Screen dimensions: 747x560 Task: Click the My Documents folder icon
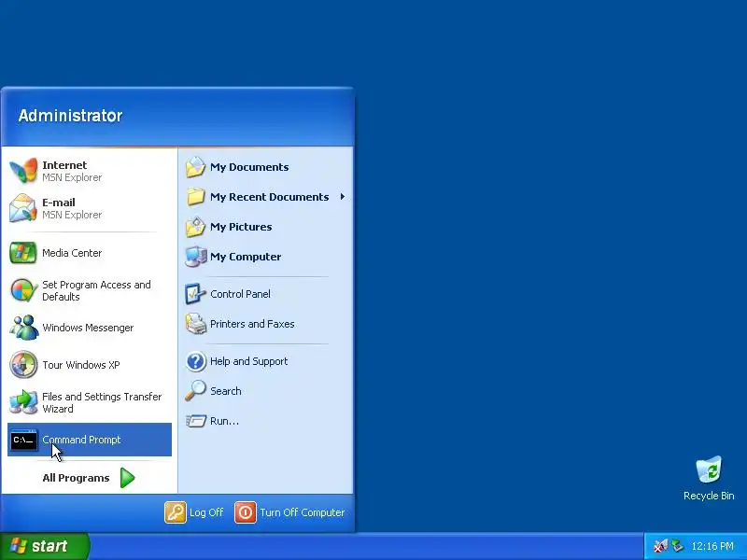(195, 167)
